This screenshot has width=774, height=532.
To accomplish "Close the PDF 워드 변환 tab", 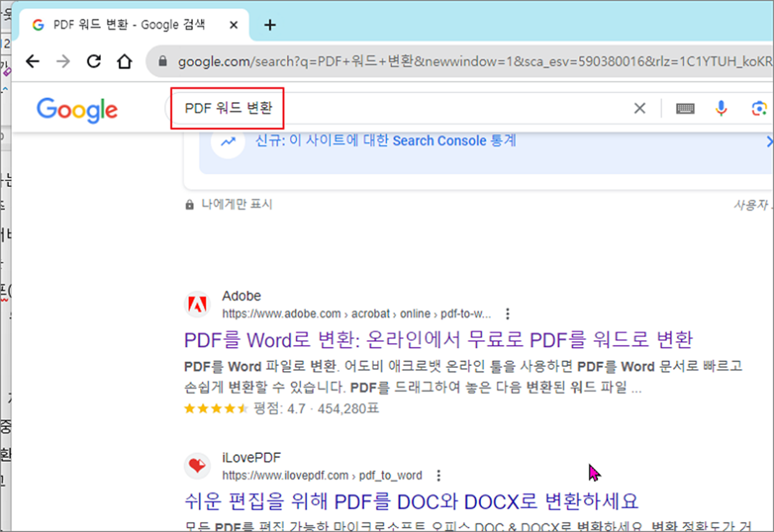I will click(x=233, y=25).
